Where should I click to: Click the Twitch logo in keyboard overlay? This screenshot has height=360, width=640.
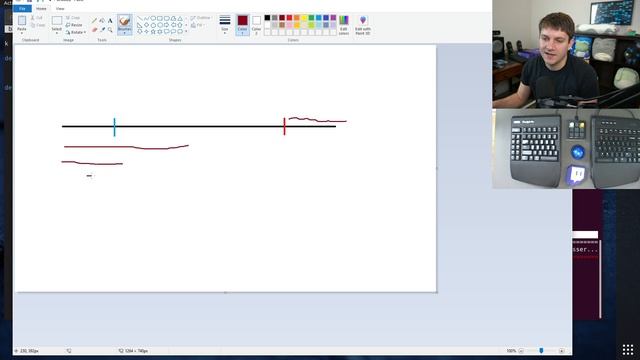pos(576,175)
